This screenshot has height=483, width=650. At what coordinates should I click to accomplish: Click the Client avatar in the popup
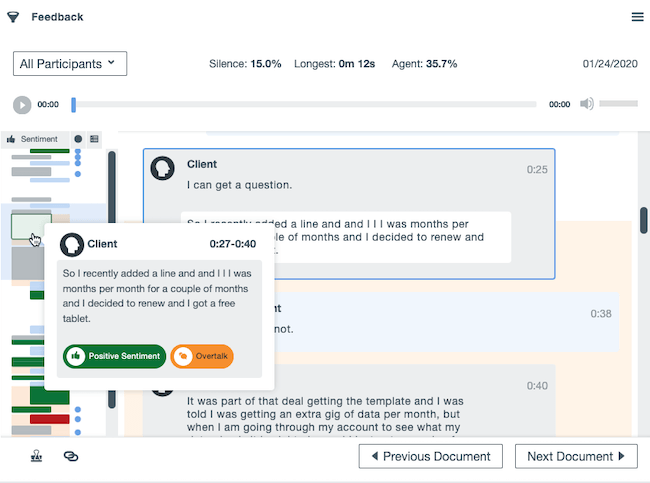click(x=72, y=245)
